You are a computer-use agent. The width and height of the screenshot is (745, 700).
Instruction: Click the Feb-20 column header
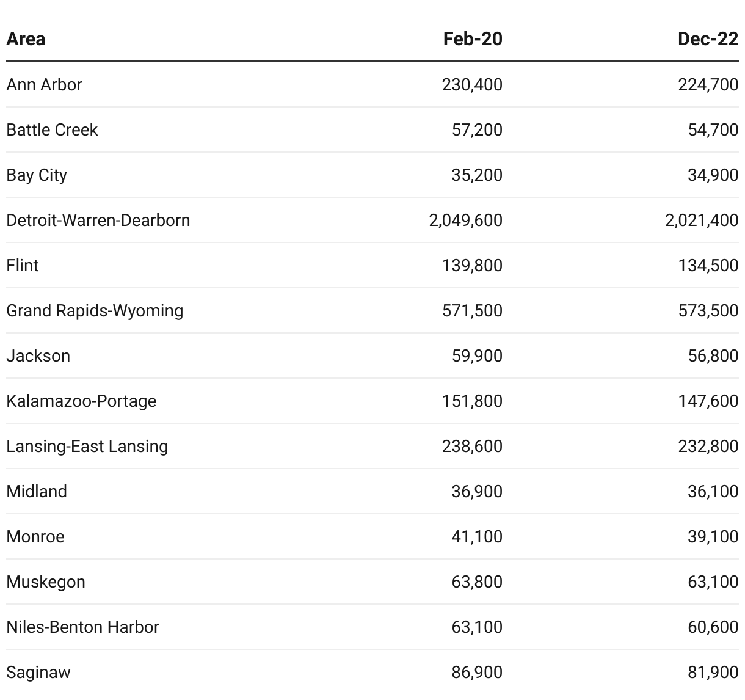tap(473, 39)
